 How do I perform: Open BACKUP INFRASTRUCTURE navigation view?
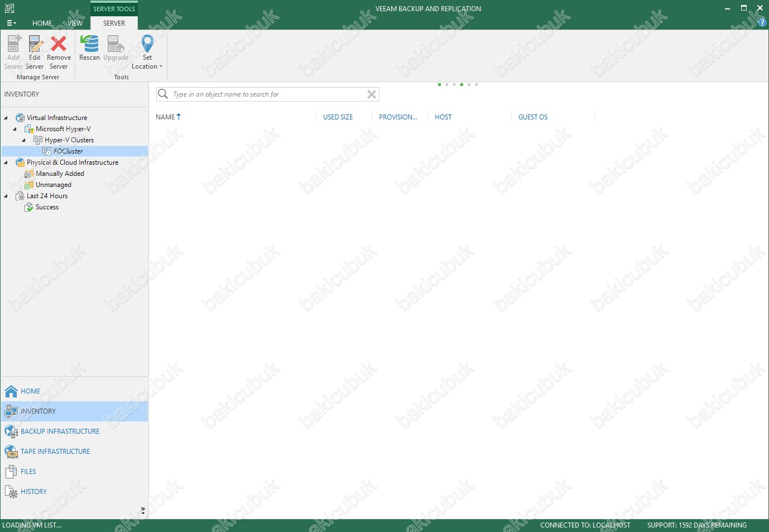coord(74,432)
